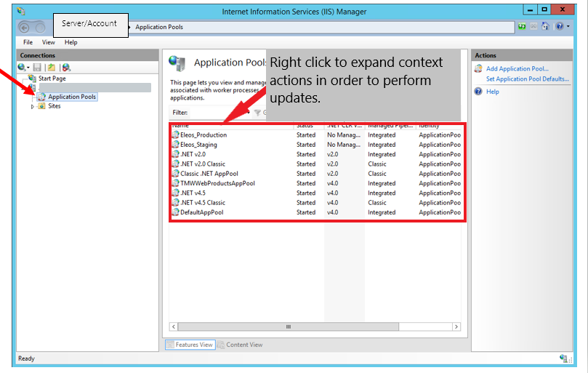
Task: Click the Forward navigation arrow button
Action: [40, 28]
